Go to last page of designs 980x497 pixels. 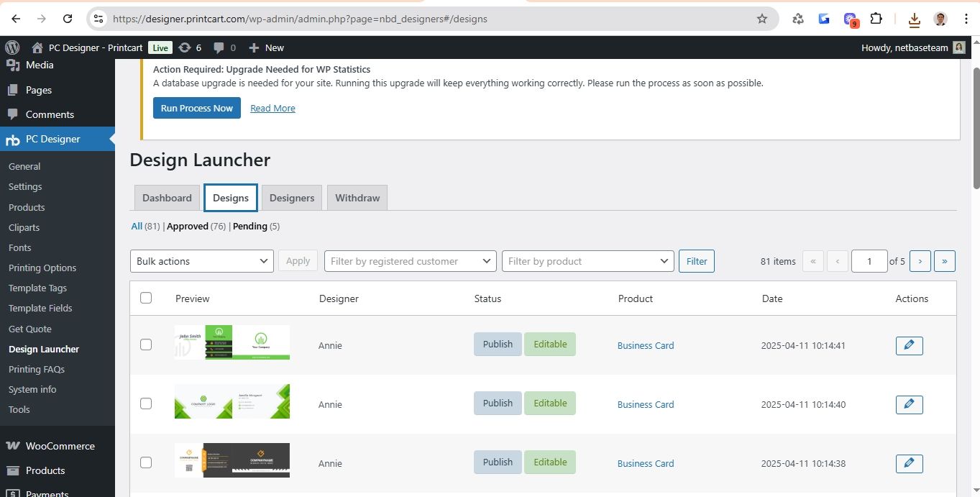click(x=944, y=261)
